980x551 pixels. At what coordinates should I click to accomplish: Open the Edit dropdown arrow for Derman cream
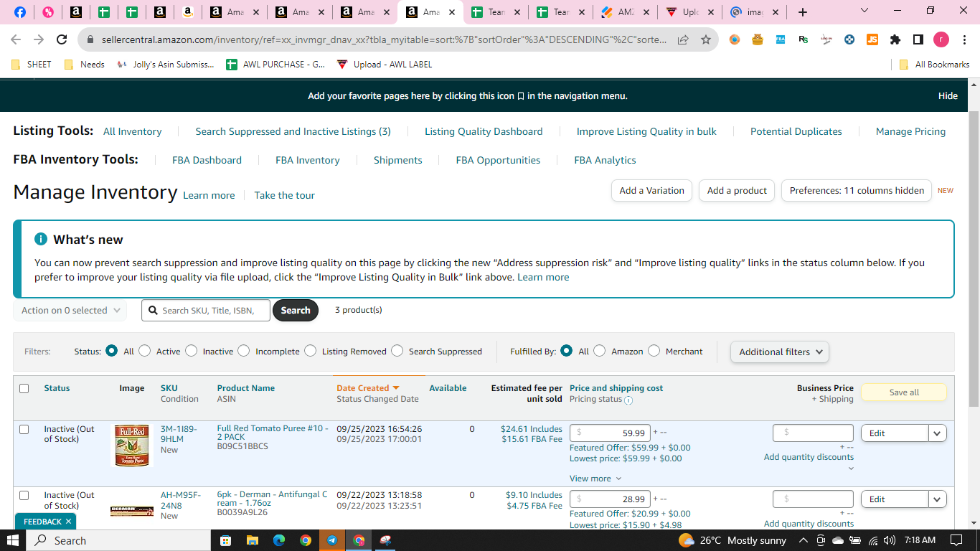click(938, 499)
